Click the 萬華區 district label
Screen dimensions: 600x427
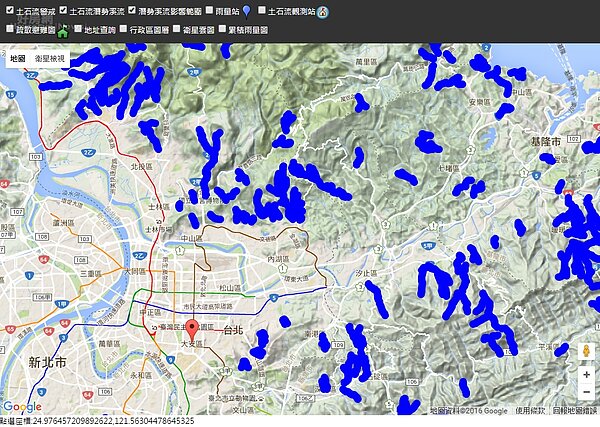(x=109, y=344)
